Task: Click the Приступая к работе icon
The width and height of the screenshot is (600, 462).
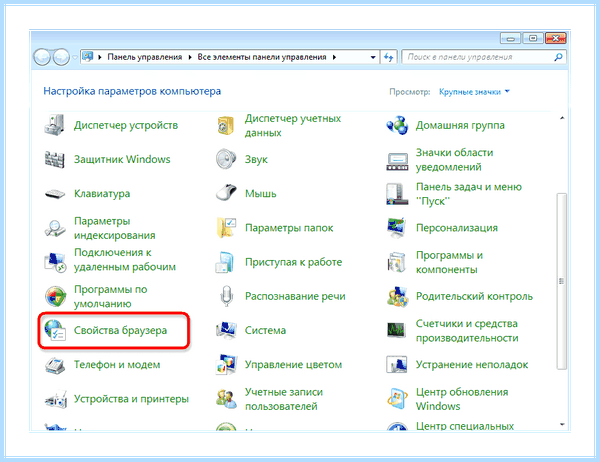Action: [225, 262]
